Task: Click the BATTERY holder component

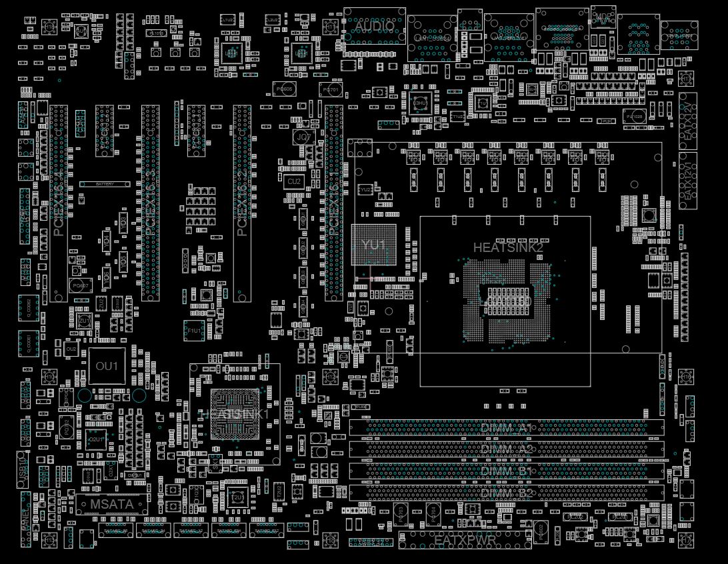Action: coord(105,184)
